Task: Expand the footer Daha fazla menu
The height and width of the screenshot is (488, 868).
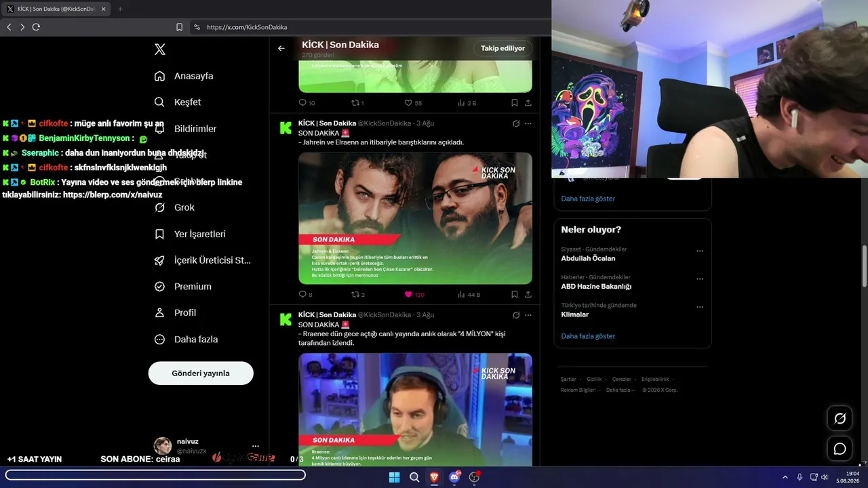Action: point(620,390)
